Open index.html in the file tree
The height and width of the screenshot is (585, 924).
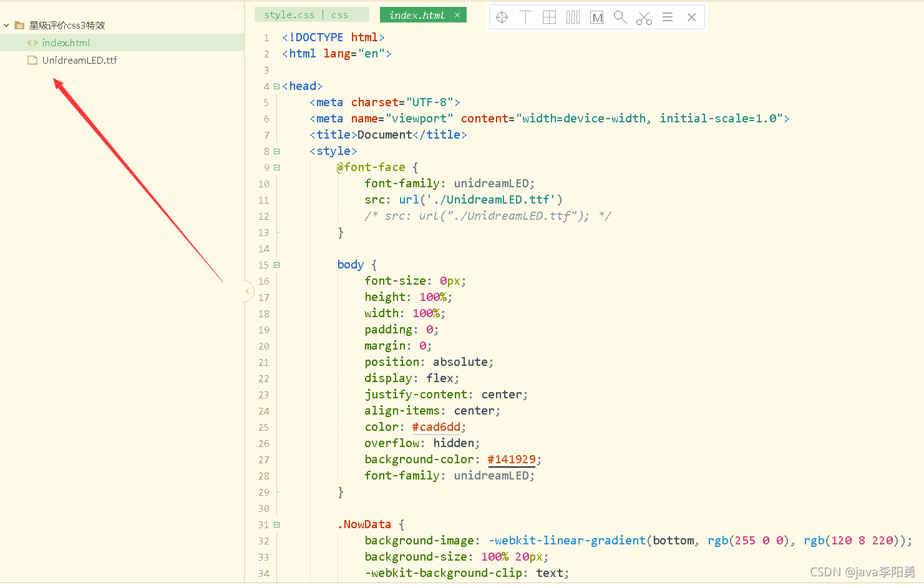[66, 43]
